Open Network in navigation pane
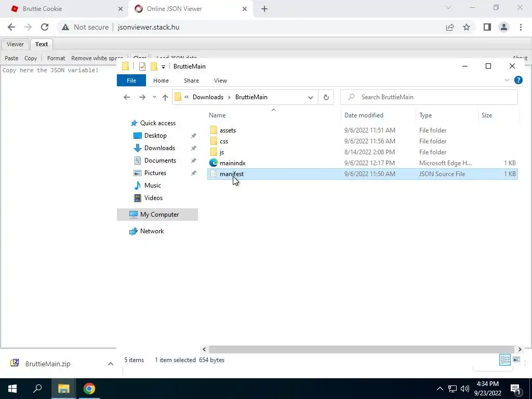The image size is (532, 399). 152,231
